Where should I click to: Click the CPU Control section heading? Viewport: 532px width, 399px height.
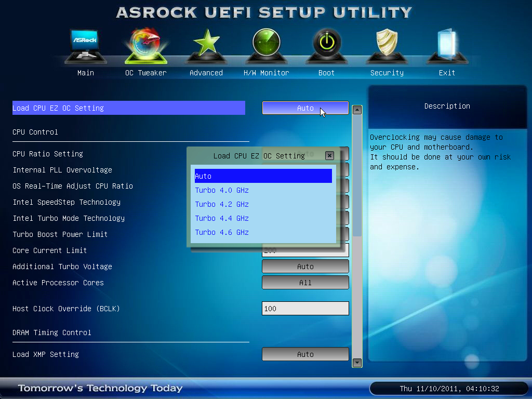click(x=35, y=132)
